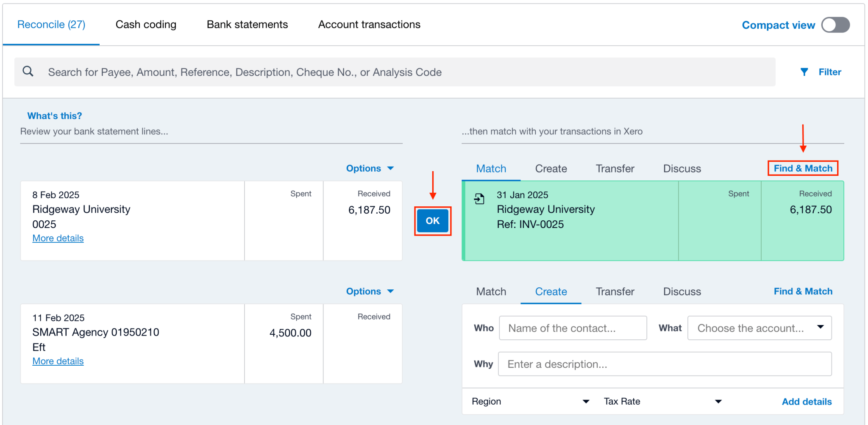Open the "What's this?" help link
Screen dimensions: 868x425
[54, 115]
